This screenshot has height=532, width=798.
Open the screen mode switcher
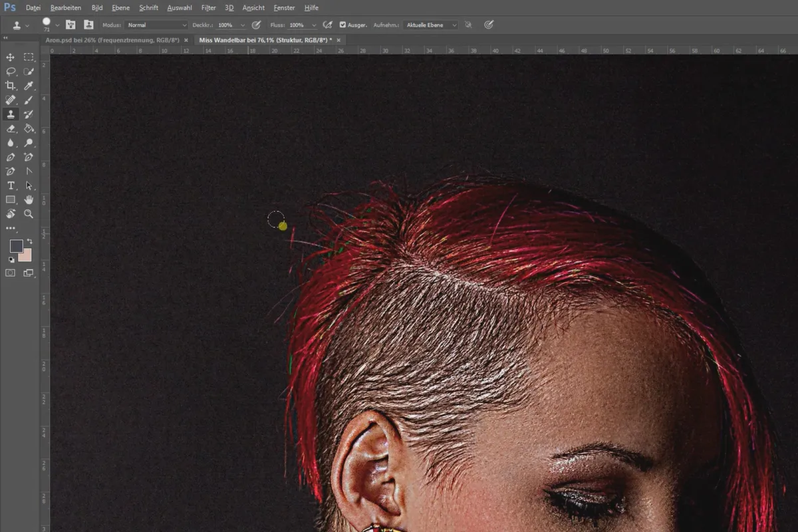pyautogui.click(x=29, y=273)
